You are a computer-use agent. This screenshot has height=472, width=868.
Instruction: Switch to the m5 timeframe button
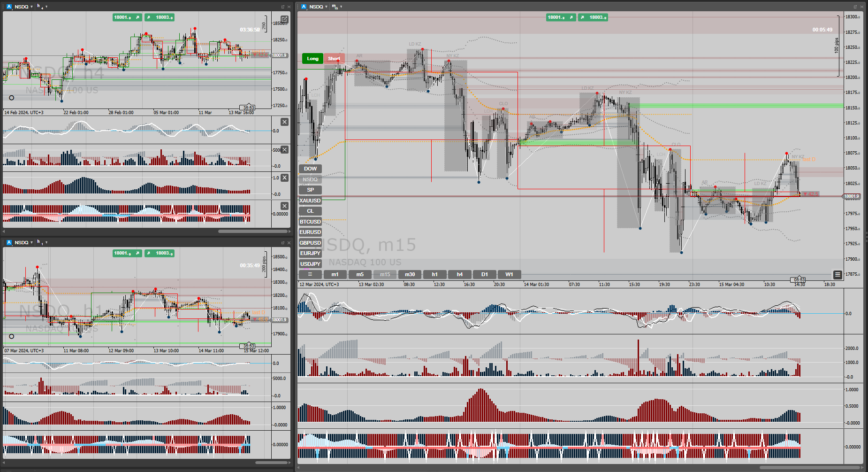pyautogui.click(x=360, y=274)
